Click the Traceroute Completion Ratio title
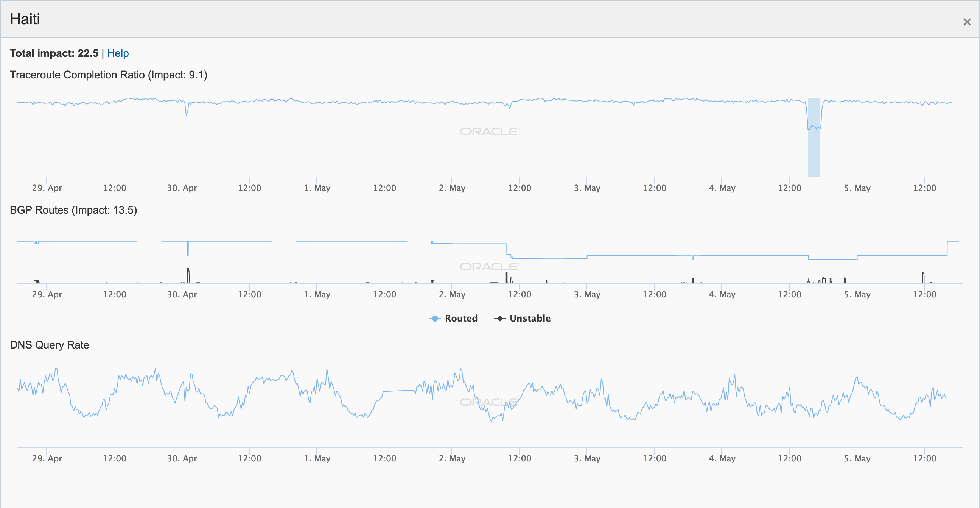Screen dimensions: 980x508 109,75
